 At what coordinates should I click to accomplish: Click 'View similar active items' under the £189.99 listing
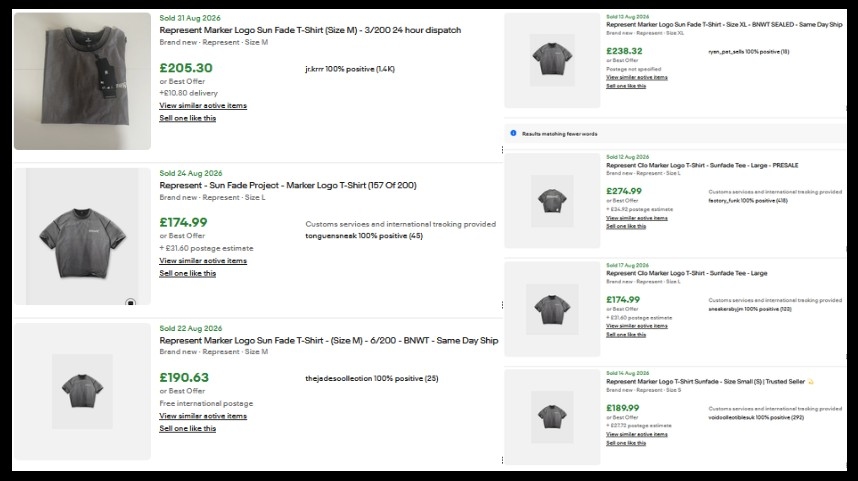pos(637,434)
